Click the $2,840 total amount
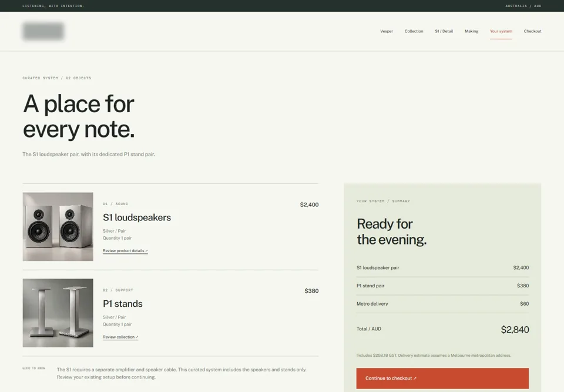Viewport: 564px width, 392px height. coord(515,329)
